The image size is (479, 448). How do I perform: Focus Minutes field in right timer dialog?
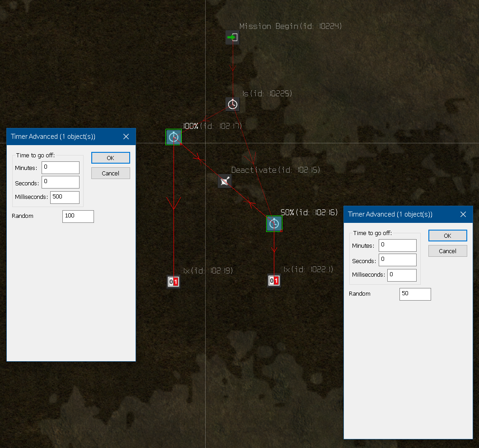click(398, 245)
